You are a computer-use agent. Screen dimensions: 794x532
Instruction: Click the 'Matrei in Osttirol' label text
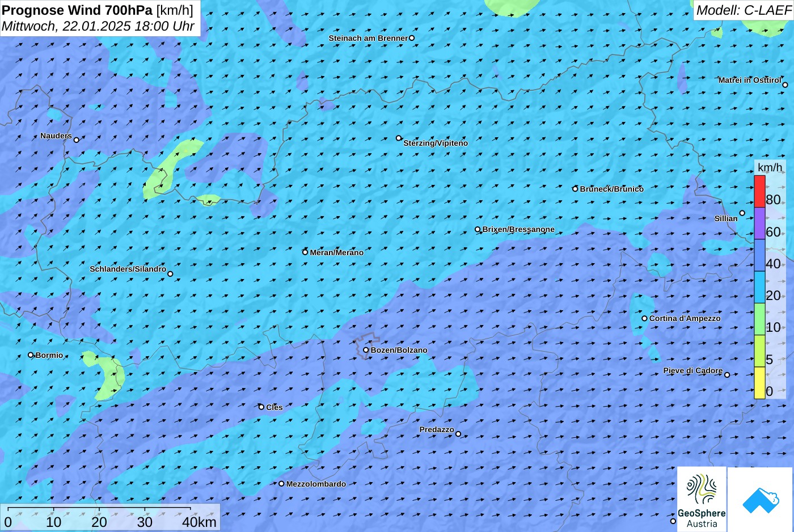tap(750, 80)
